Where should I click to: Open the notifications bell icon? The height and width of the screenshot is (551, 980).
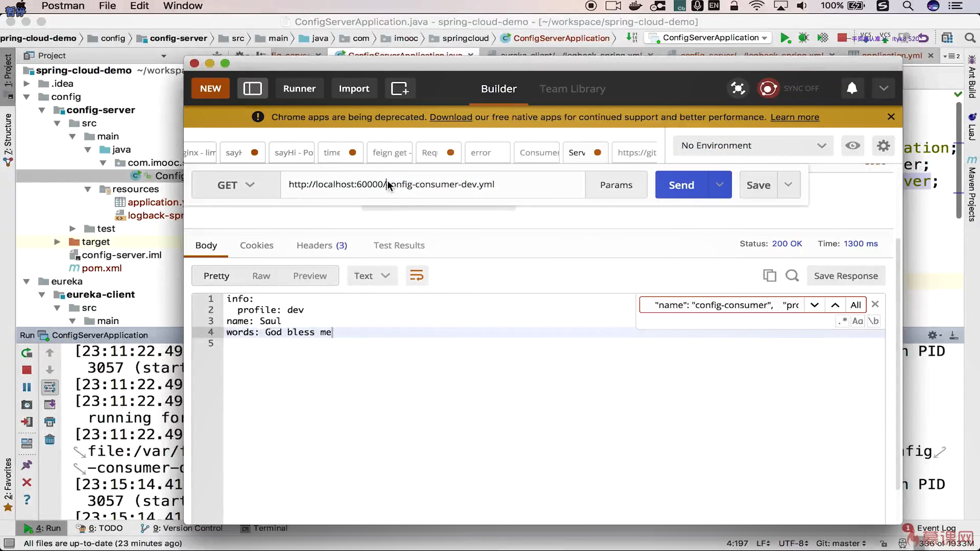point(851,88)
